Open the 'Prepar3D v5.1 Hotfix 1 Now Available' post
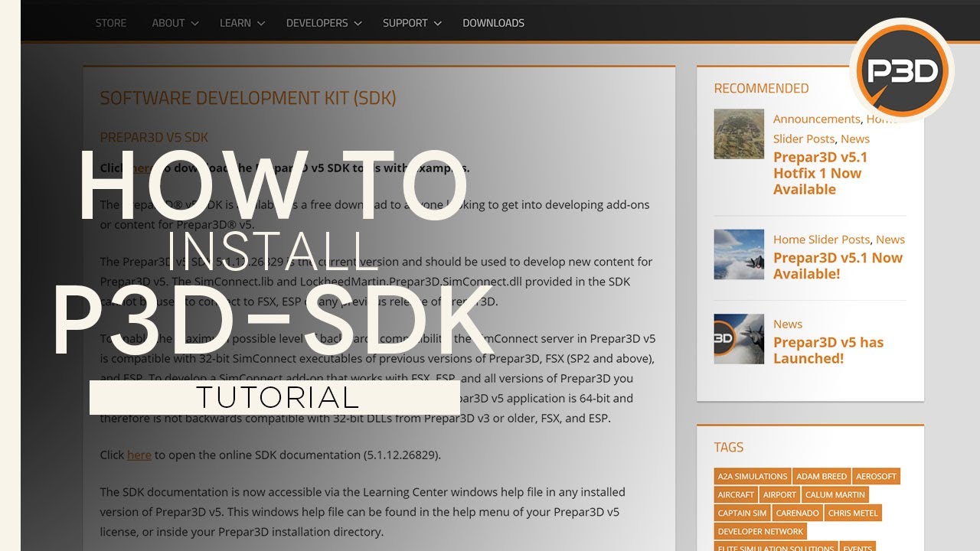This screenshot has width=980, height=551. pos(820,173)
